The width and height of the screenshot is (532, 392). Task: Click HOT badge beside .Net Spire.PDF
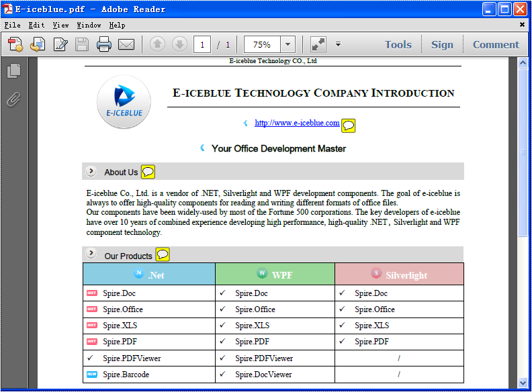coord(91,342)
